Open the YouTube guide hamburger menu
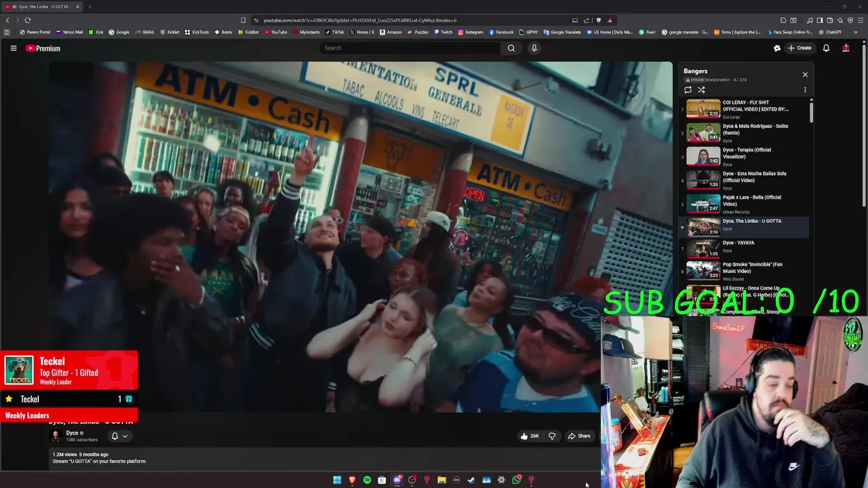868x488 pixels. click(13, 48)
